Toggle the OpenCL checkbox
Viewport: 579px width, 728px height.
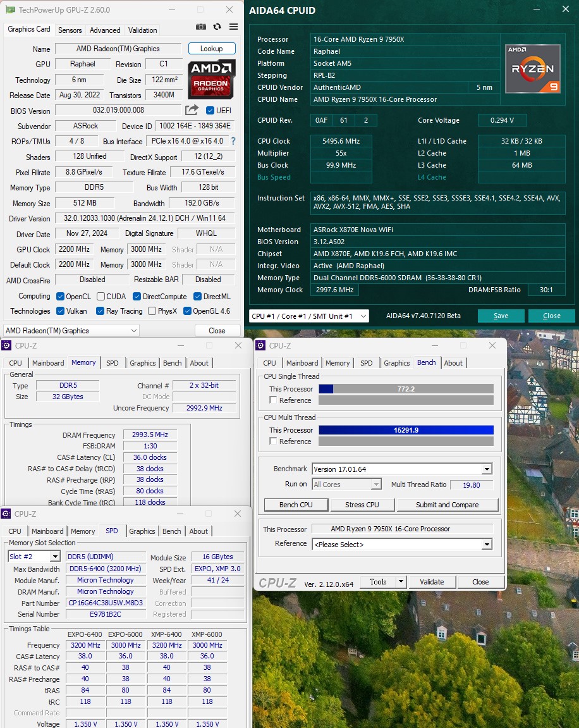(x=60, y=297)
